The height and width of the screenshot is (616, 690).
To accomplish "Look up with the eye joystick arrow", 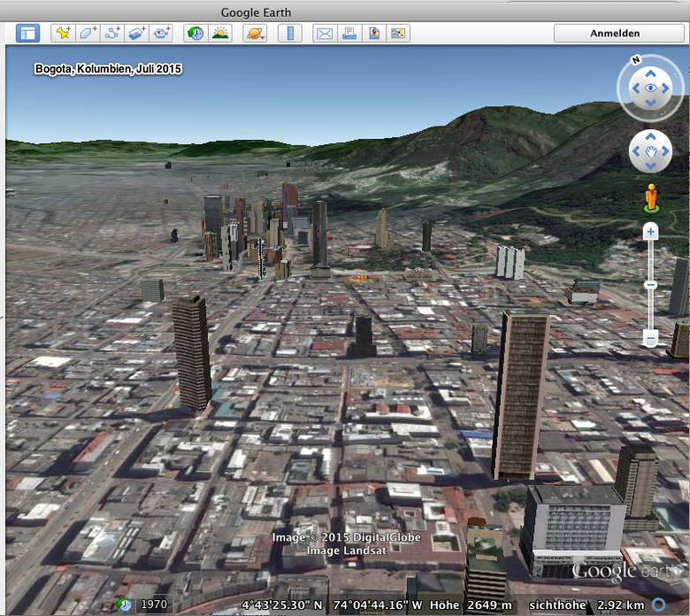I will pos(651,73).
